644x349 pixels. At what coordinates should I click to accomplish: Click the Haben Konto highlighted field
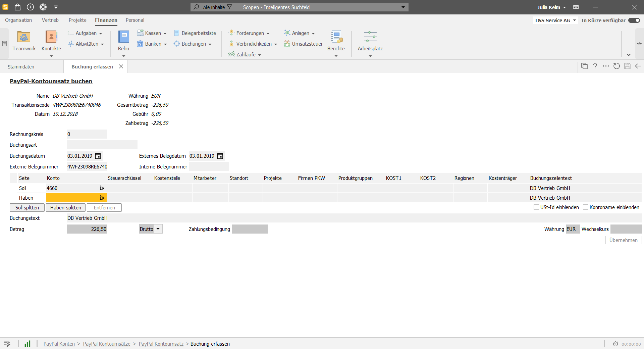pyautogui.click(x=76, y=198)
